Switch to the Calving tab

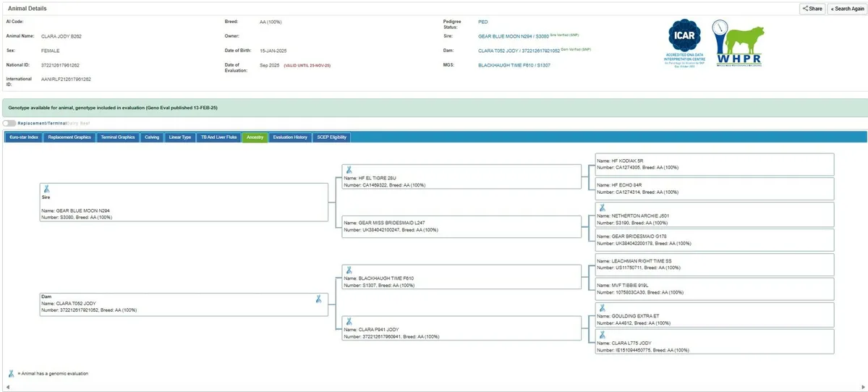tap(152, 137)
